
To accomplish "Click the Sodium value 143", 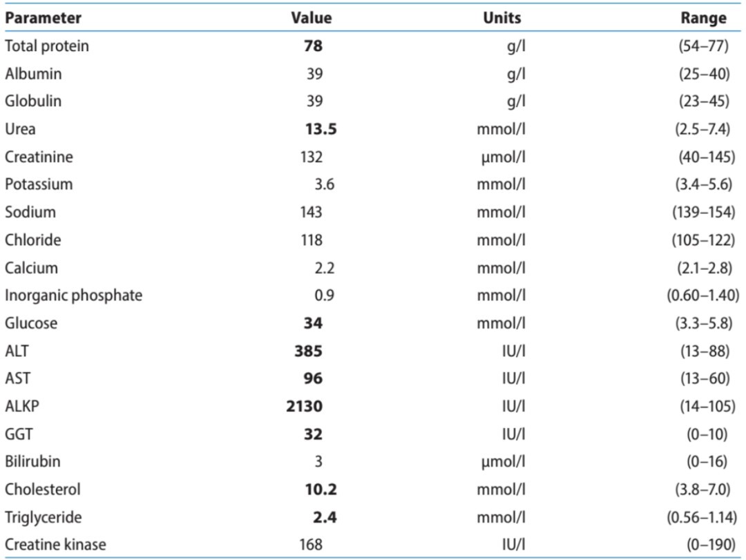I will pos(311,212).
